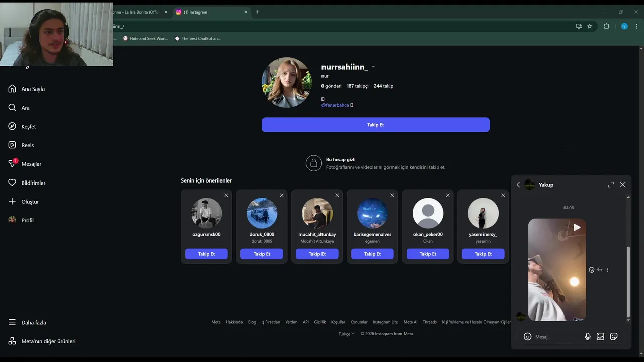
Task: Open the Yardım footer link
Action: coord(291,322)
